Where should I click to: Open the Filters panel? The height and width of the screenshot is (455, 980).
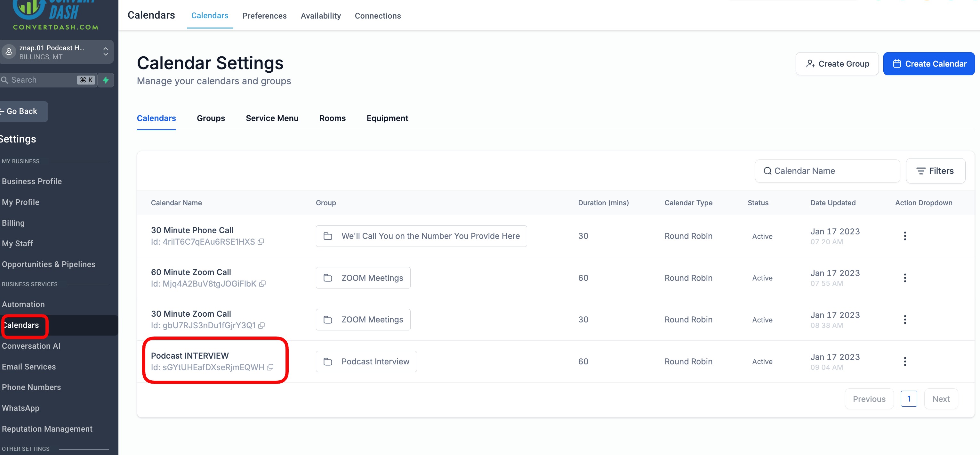pyautogui.click(x=935, y=171)
